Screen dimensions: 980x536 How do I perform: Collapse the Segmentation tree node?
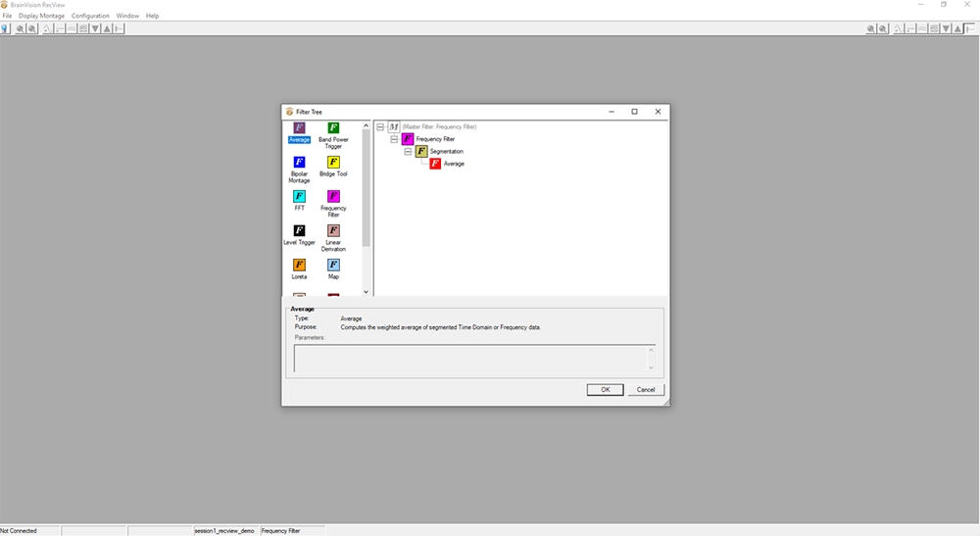pyautogui.click(x=408, y=152)
